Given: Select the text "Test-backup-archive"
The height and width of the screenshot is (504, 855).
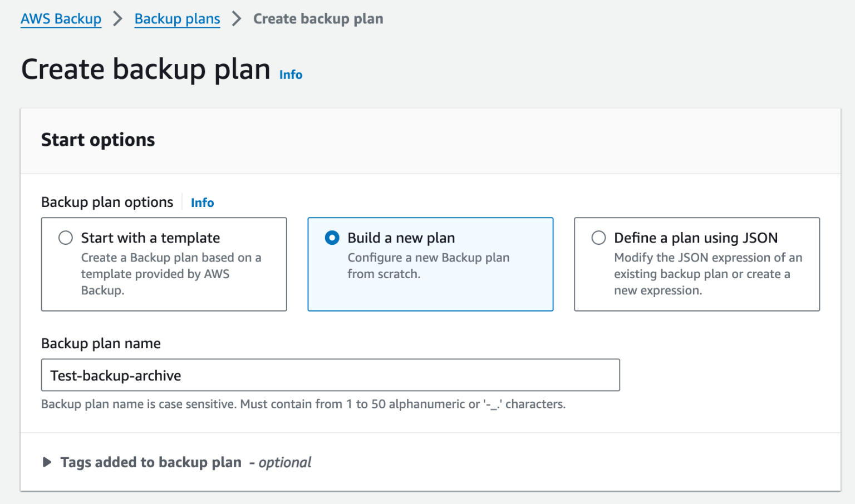Looking at the screenshot, I should tap(114, 375).
